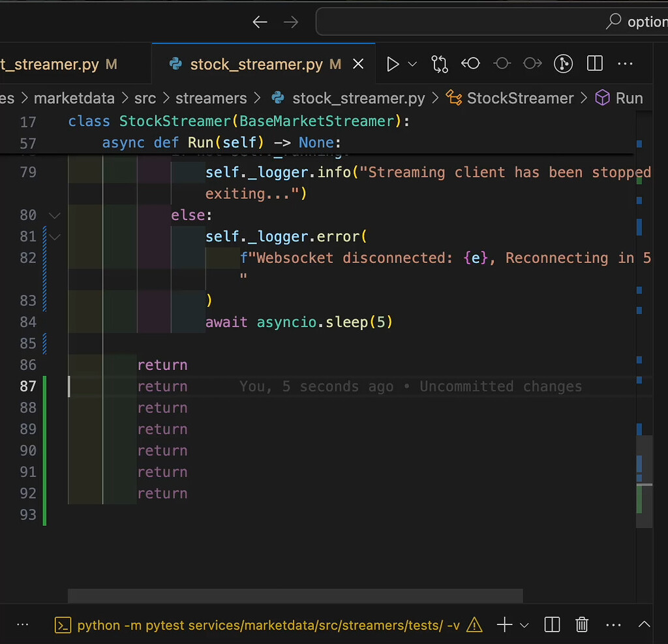Open the git graph circle icon
The height and width of the screenshot is (644, 668).
point(563,64)
